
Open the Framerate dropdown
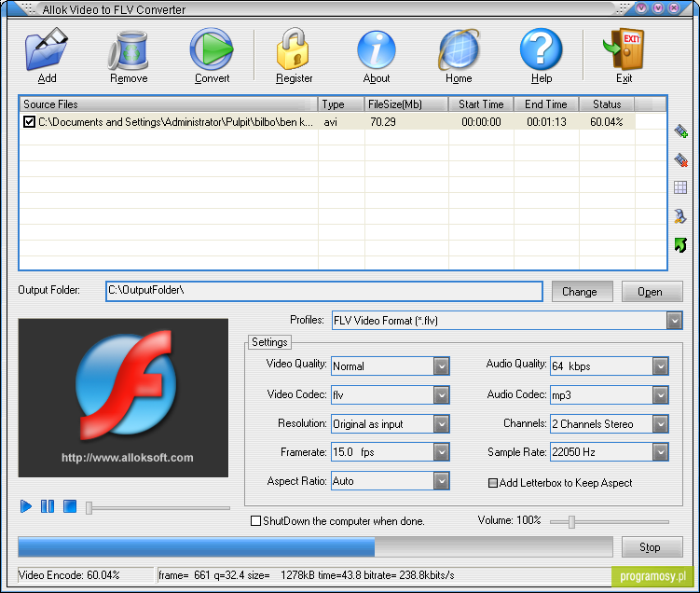(x=441, y=452)
